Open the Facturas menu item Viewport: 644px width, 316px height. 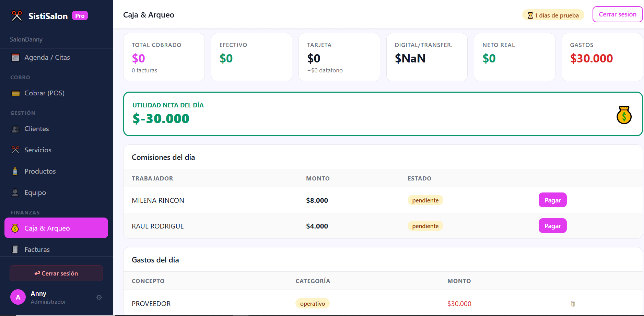tap(37, 249)
